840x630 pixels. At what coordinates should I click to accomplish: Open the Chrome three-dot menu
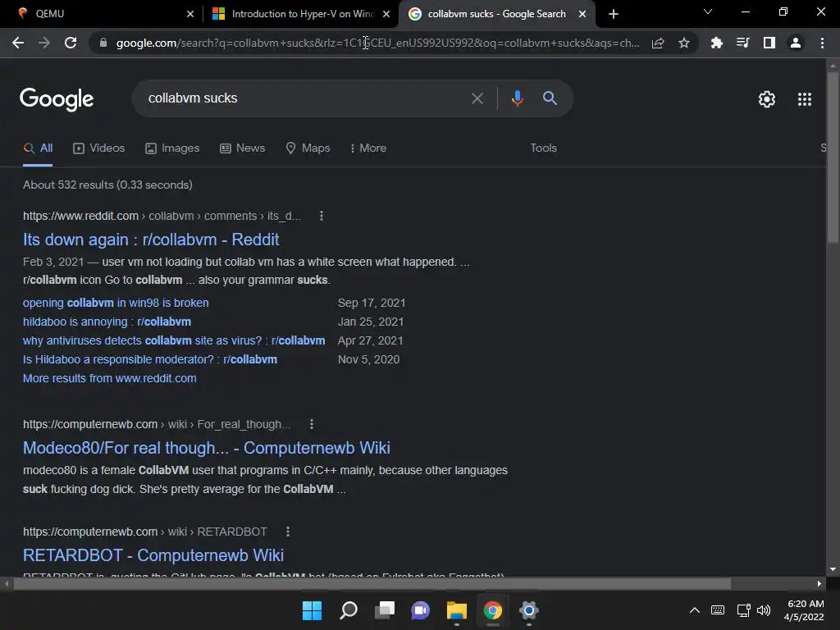pos(822,43)
